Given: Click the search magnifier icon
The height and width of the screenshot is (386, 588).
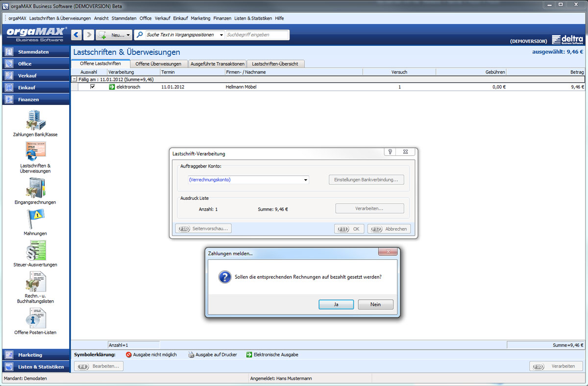Looking at the screenshot, I should click(x=140, y=35).
